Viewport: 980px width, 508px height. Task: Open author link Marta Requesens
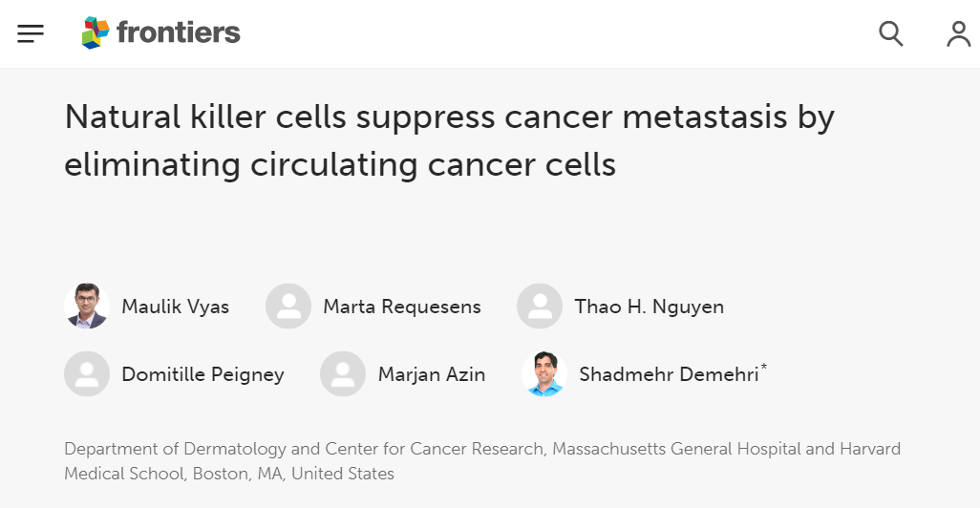[x=402, y=307]
